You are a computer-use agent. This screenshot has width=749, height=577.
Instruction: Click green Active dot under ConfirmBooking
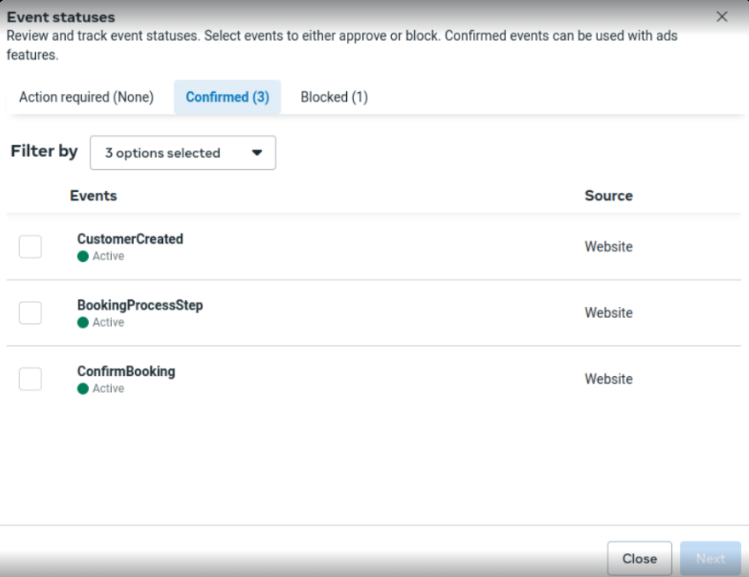(x=83, y=388)
